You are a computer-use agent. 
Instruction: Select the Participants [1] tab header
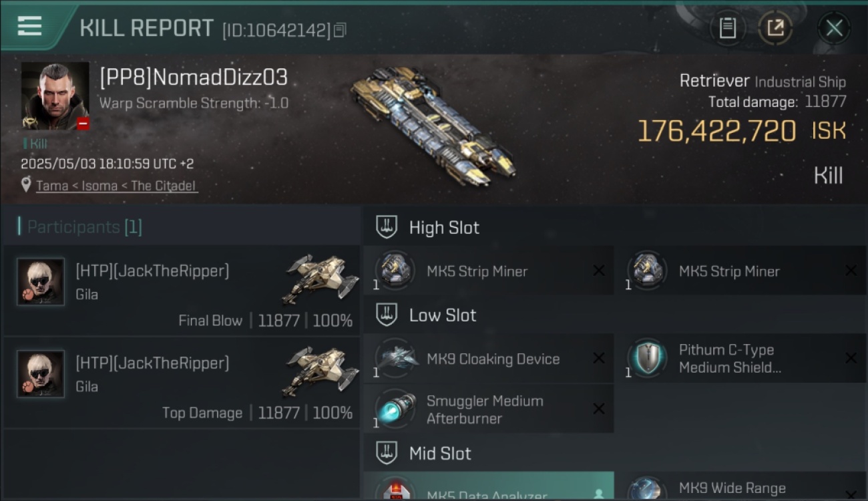point(84,227)
